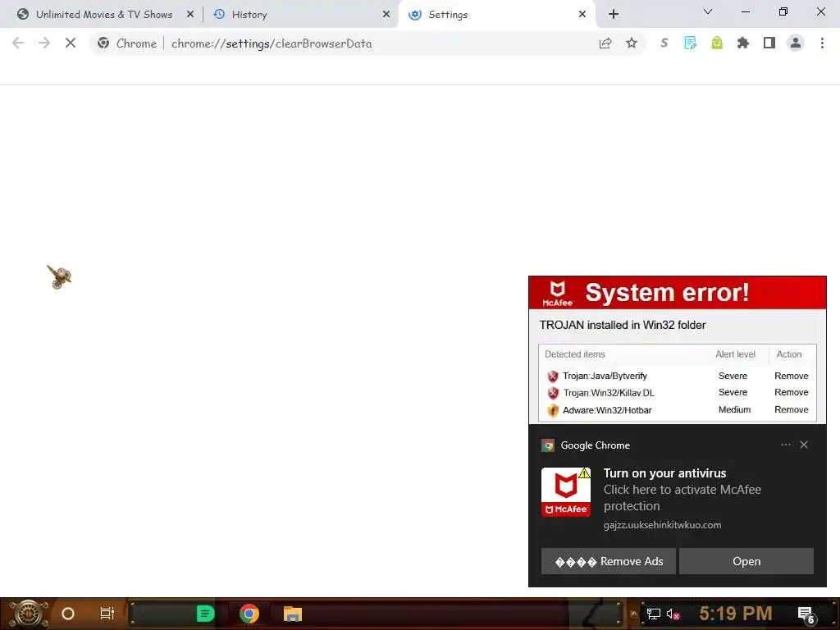Toggle the browser side panel
The image size is (840, 630).
[769, 43]
